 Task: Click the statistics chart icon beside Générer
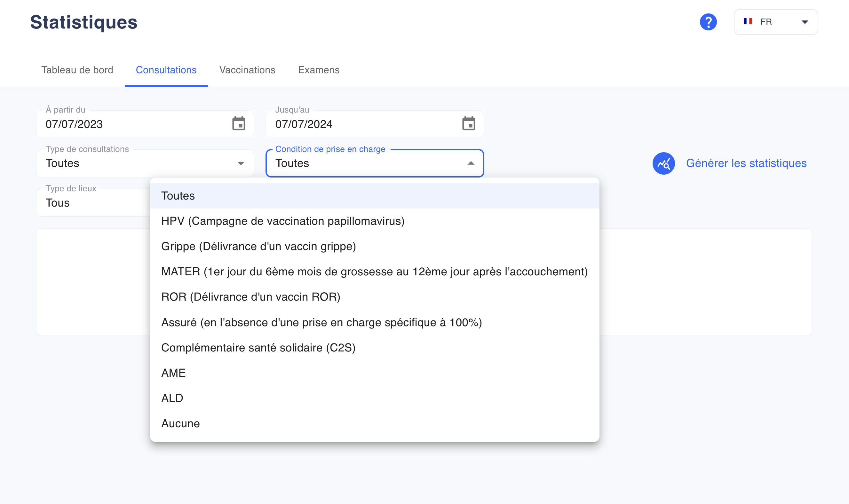[663, 163]
